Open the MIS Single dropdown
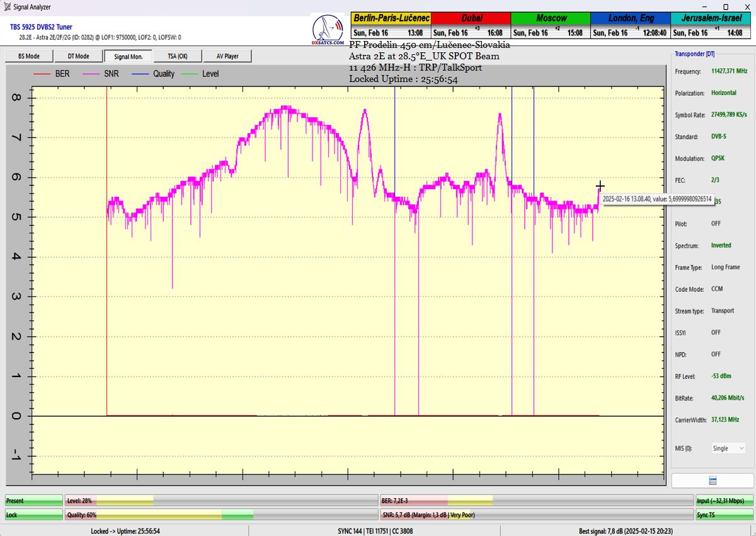756x536 pixels. click(728, 448)
